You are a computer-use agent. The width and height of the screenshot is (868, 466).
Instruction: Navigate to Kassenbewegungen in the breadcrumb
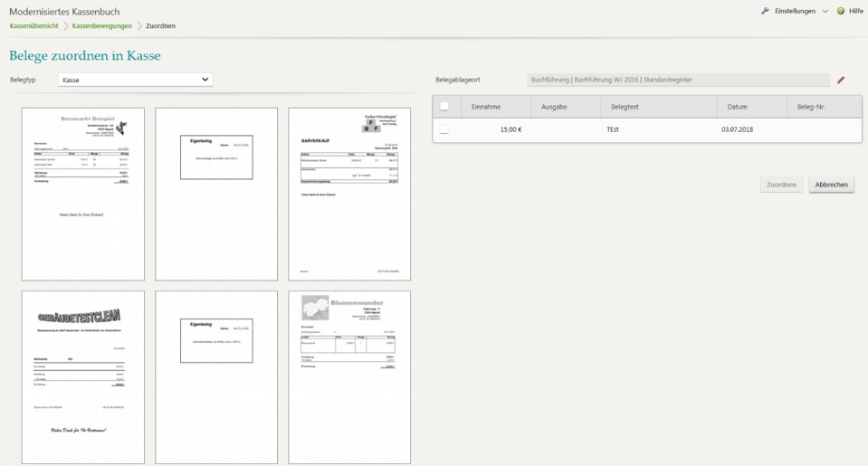(x=101, y=26)
